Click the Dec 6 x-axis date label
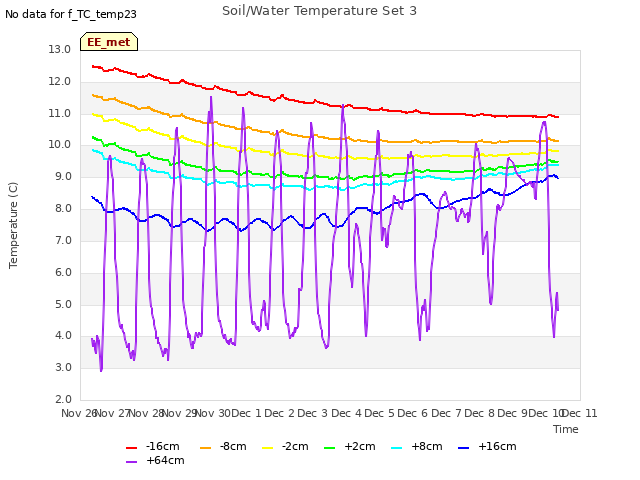Viewport: 640px width, 480px height. pos(413,413)
